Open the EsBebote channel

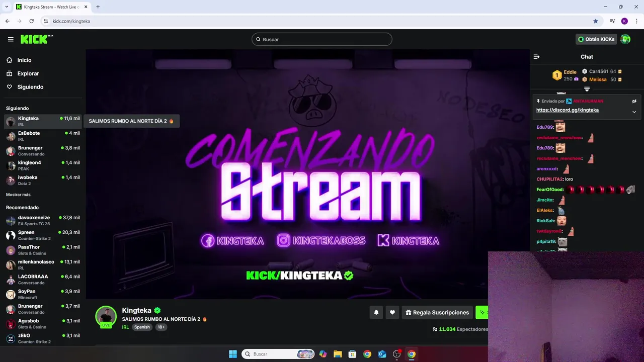click(x=43, y=136)
